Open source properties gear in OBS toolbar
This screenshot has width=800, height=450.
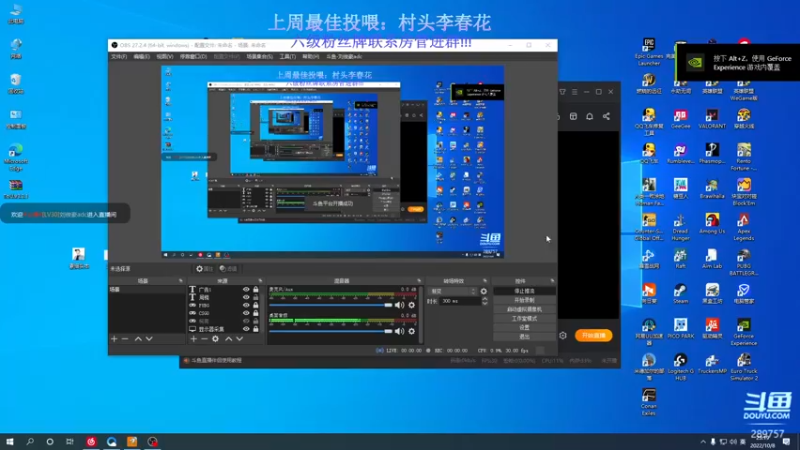pos(205,268)
